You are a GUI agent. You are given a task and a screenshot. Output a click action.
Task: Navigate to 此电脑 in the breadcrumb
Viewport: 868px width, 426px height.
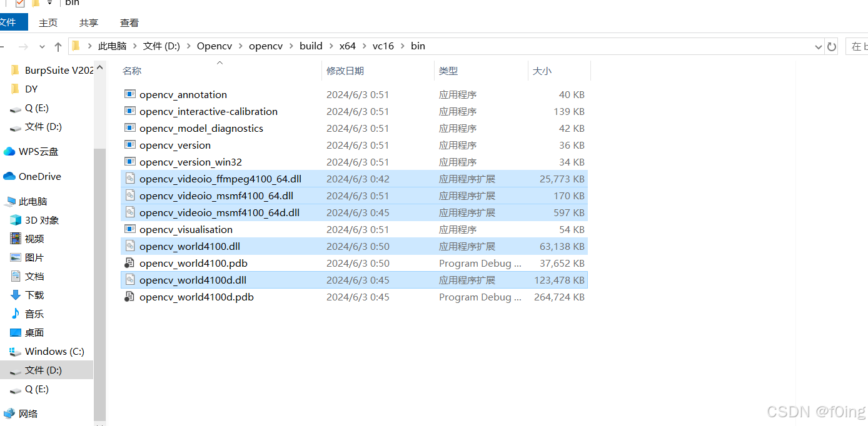coord(113,46)
